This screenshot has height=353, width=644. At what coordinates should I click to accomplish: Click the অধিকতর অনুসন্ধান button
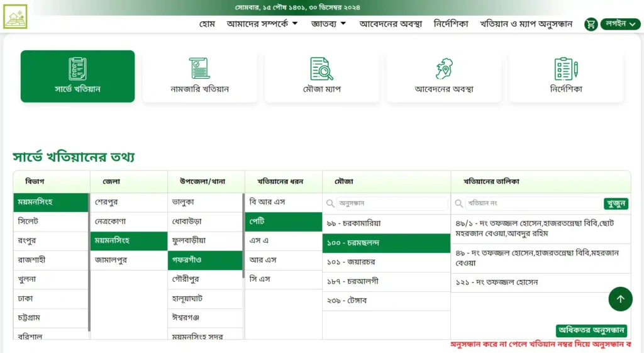pyautogui.click(x=591, y=330)
